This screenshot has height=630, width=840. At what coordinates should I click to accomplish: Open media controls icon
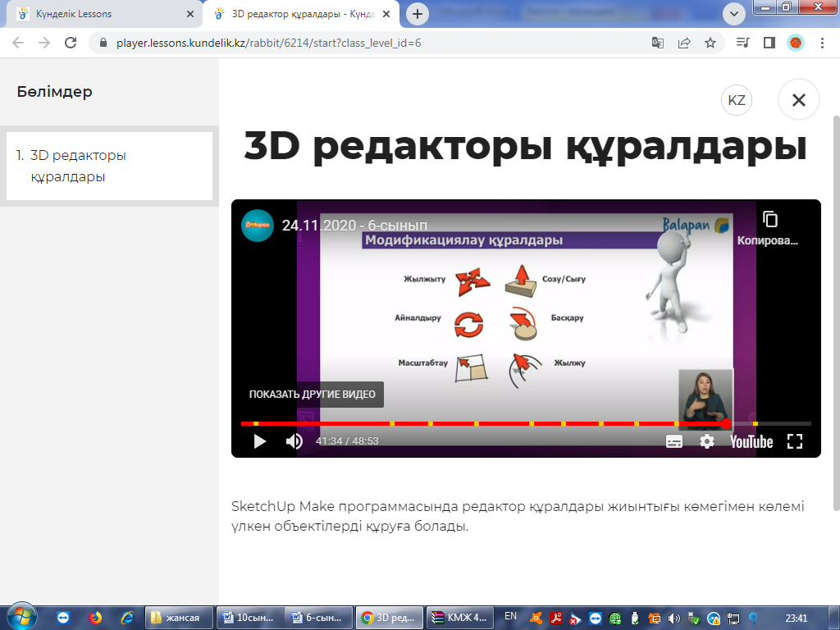[743, 43]
